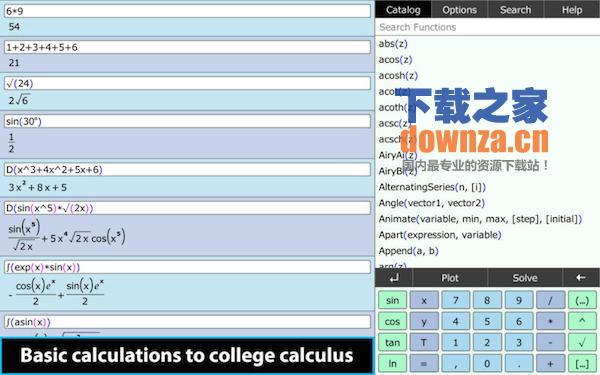Image resolution: width=600 pixels, height=375 pixels.
Task: Tap digit 4 on keypad
Action: [455, 321]
